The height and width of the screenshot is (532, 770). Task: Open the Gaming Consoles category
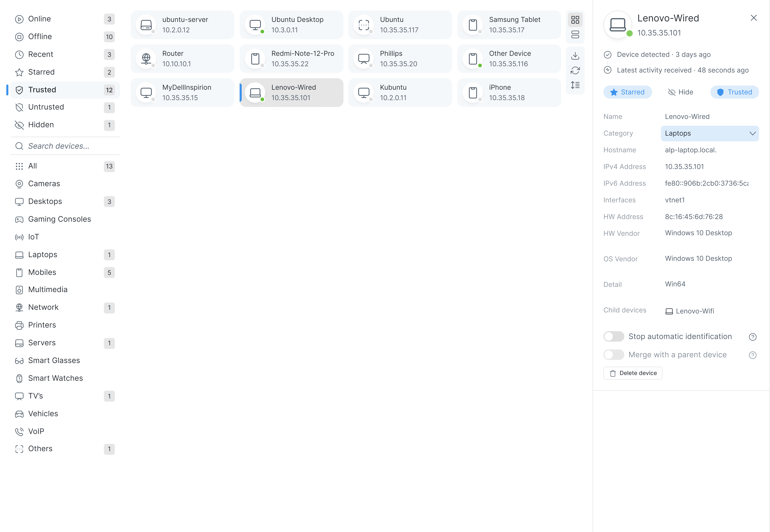click(x=65, y=219)
